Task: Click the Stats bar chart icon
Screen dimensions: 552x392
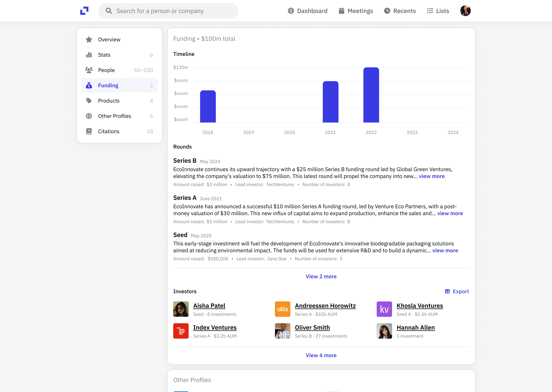Action: [89, 55]
